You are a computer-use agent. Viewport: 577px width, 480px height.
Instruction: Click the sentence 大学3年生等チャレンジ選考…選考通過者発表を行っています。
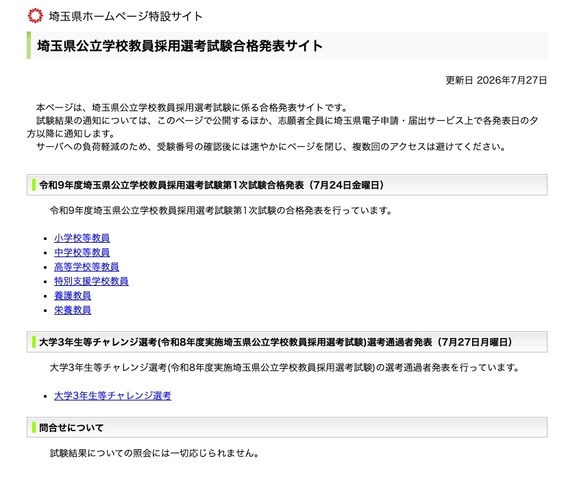pos(285,367)
